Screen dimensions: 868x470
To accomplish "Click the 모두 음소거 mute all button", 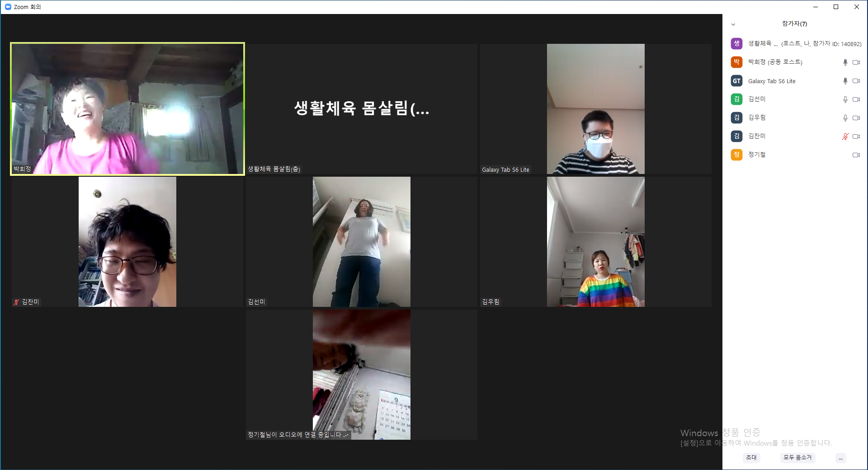I will click(797, 457).
